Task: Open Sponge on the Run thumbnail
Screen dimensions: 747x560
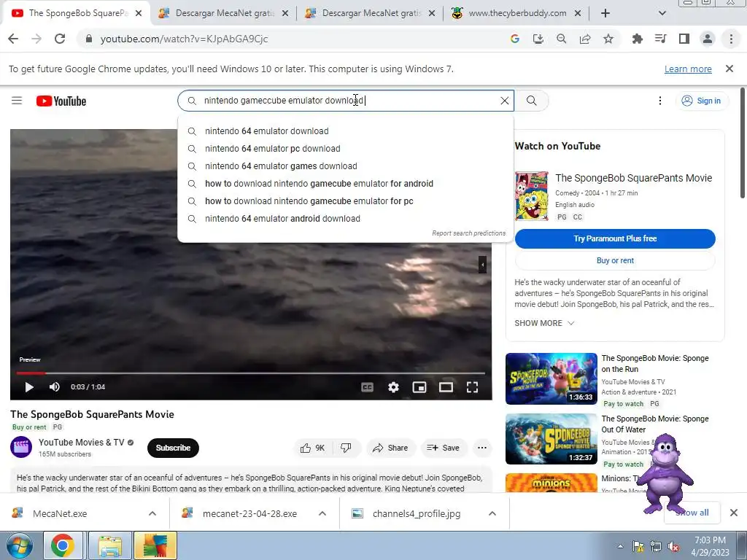Action: click(551, 378)
